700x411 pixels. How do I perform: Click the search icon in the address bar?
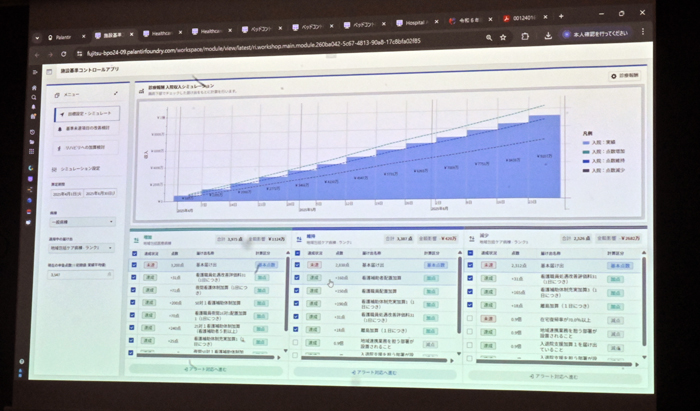point(487,38)
